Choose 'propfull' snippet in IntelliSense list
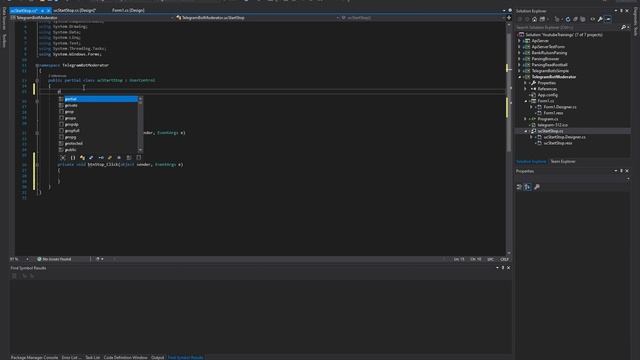The width and height of the screenshot is (640, 360). click(98, 131)
